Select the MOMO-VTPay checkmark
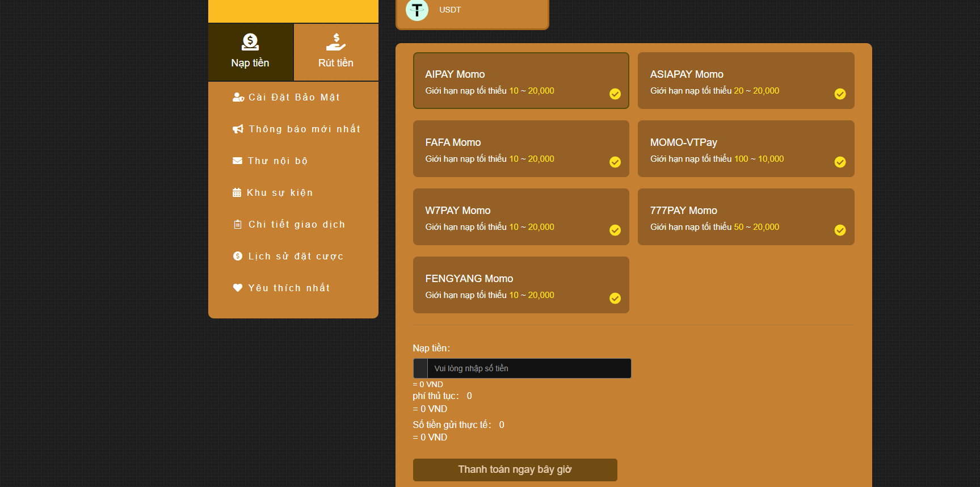 point(840,162)
